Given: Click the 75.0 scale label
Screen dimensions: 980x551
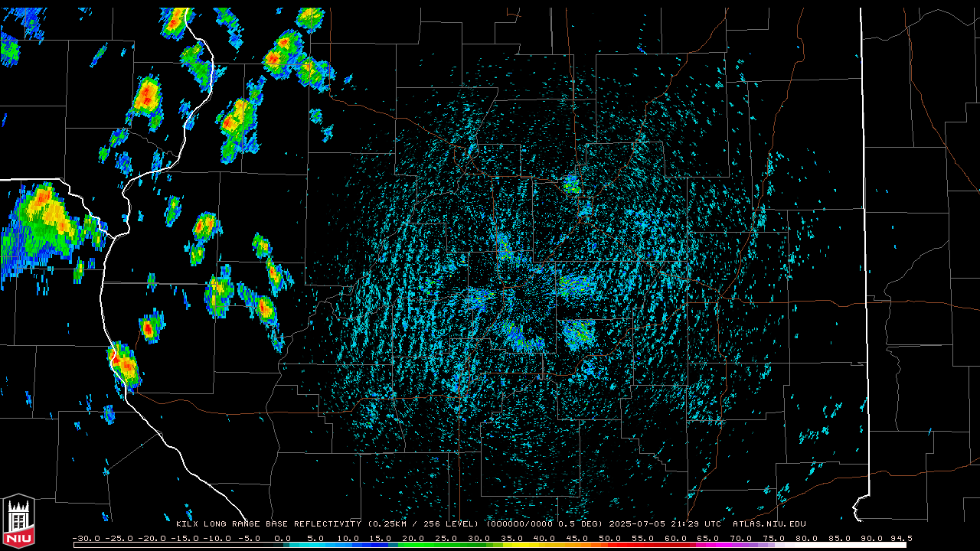Looking at the screenshot, I should (773, 538).
